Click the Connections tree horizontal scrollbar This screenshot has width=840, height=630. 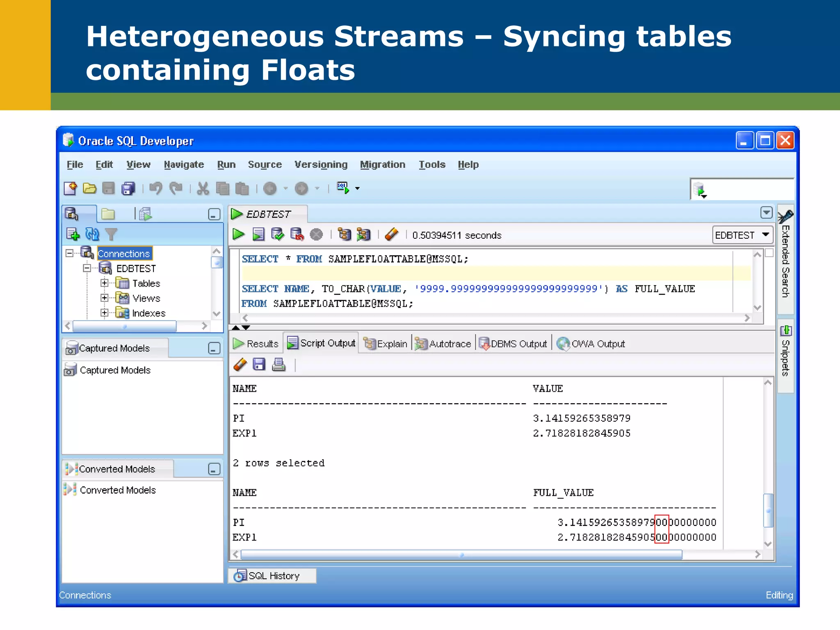[125, 326]
